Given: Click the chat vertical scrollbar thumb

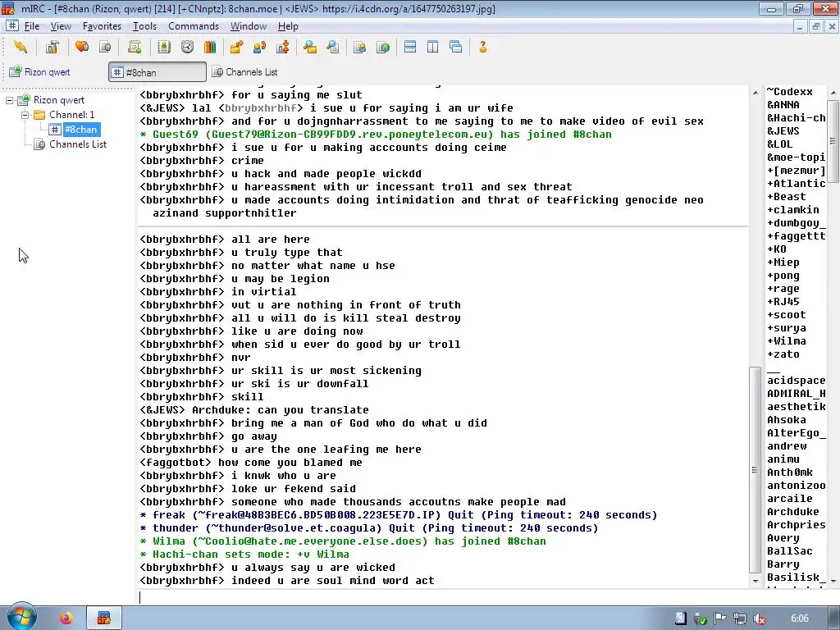Looking at the screenshot, I should (755, 470).
